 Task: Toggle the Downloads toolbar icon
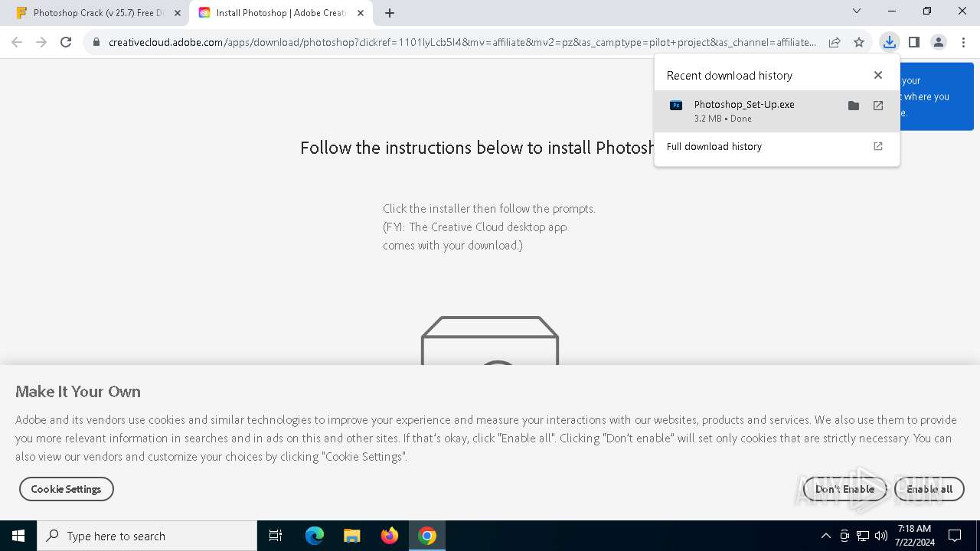889,43
